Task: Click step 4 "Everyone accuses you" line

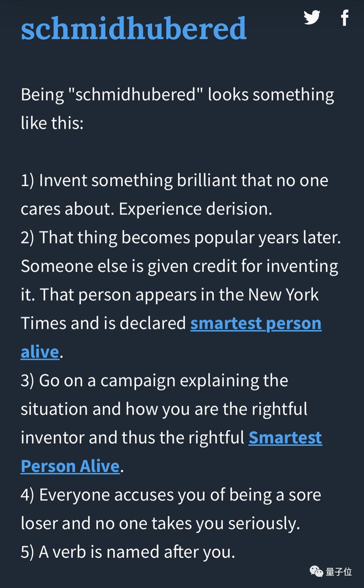Action: click(171, 495)
